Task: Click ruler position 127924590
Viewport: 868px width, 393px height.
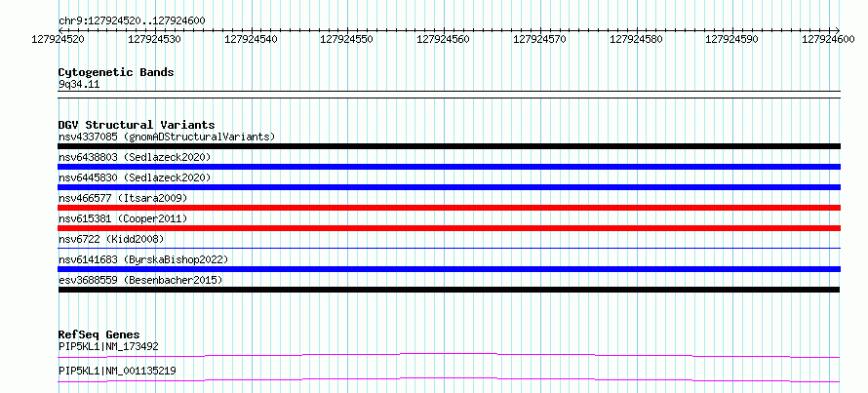Action: [730, 39]
